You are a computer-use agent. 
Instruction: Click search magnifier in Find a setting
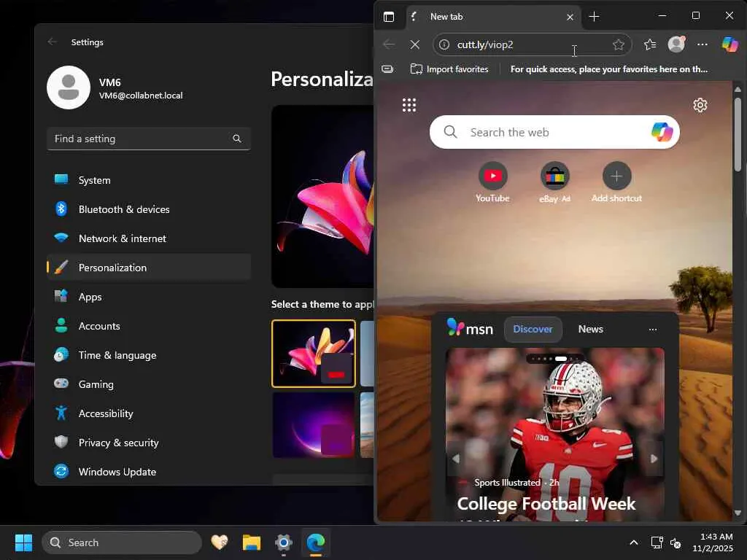[x=237, y=139]
